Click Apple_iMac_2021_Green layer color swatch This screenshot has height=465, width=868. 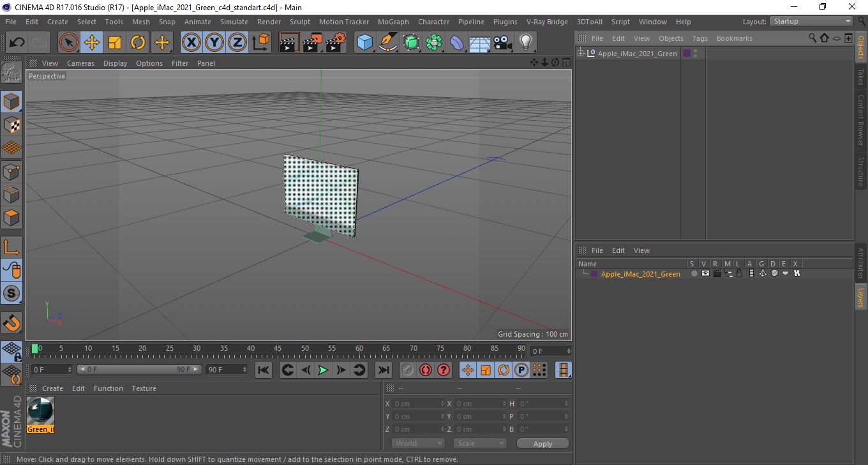click(x=594, y=273)
